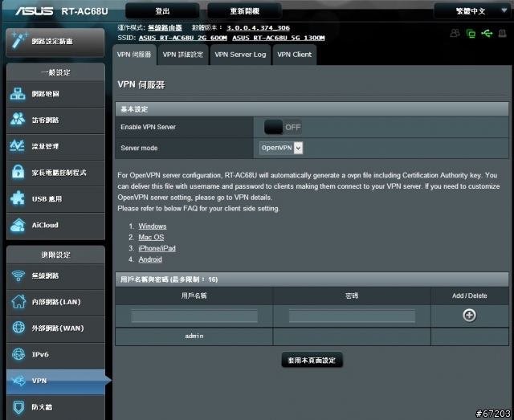Open 網路地圖 menu item text
This screenshot has height=420, width=514.
point(46,94)
